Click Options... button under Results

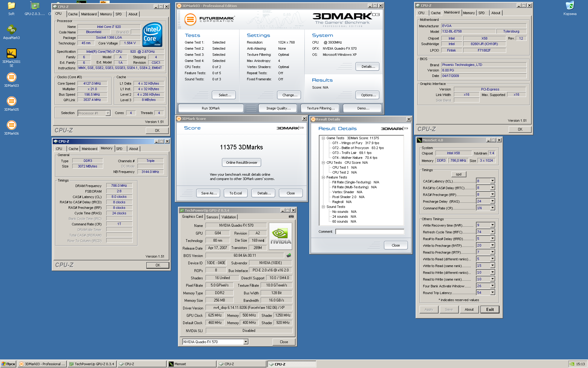pyautogui.click(x=368, y=95)
